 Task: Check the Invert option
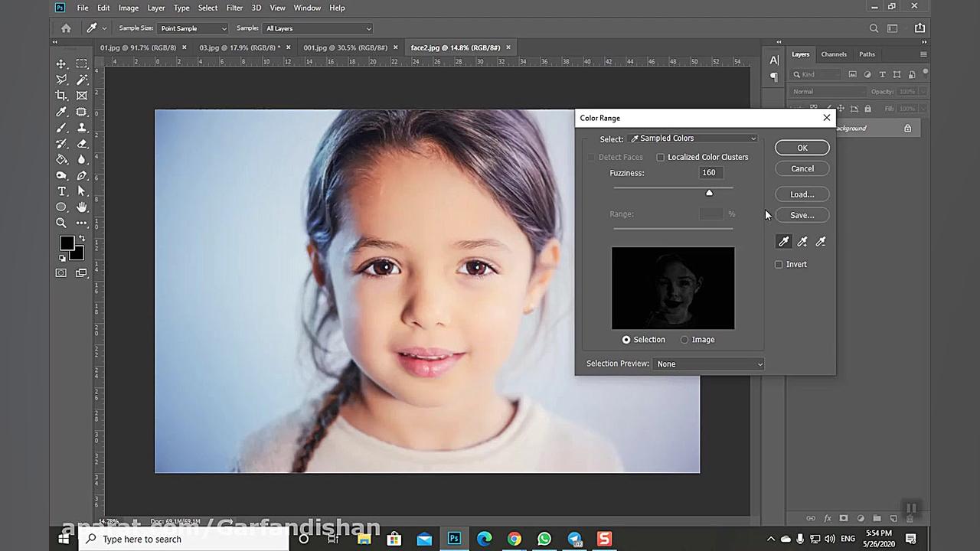[779, 264]
